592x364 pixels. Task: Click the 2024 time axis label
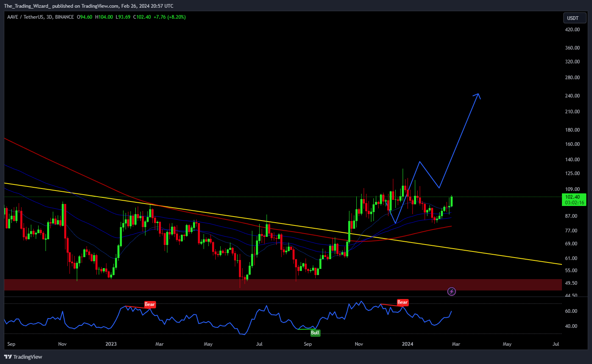click(408, 344)
